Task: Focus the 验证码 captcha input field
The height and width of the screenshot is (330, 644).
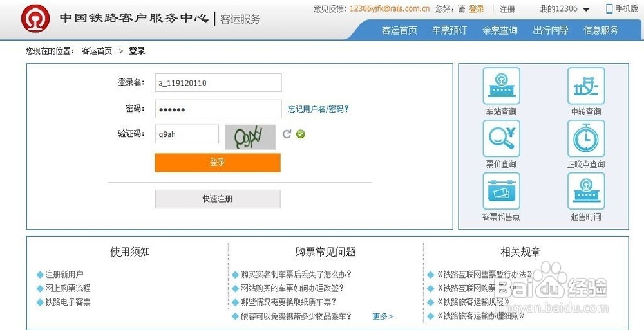Action: tap(187, 134)
